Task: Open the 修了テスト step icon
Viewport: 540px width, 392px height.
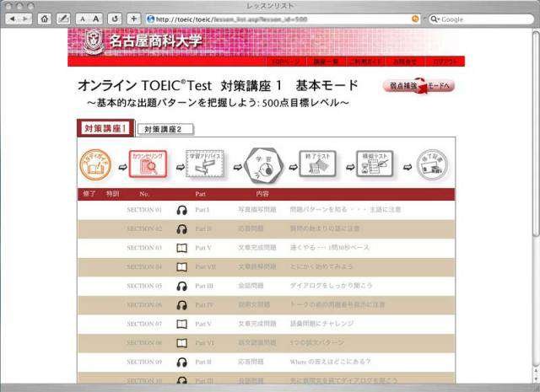Action: coord(317,164)
